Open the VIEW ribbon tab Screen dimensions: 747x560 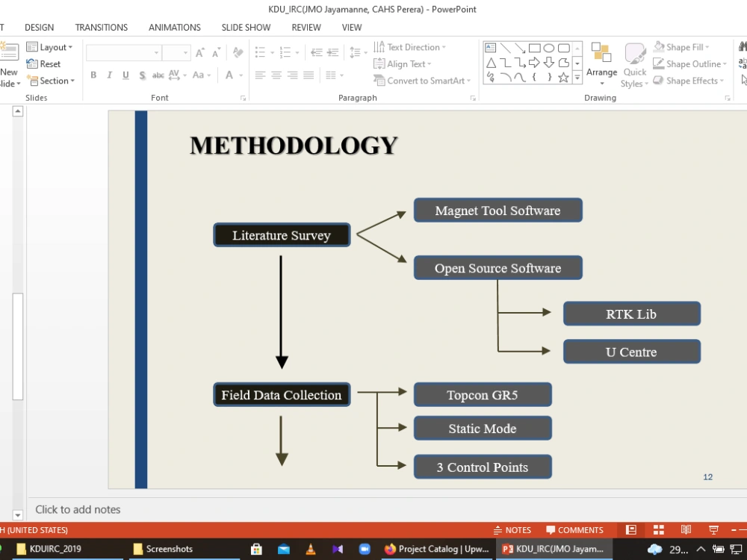352,28
